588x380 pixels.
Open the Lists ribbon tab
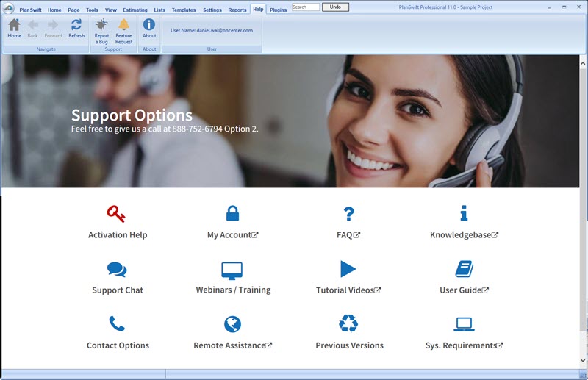pyautogui.click(x=159, y=10)
